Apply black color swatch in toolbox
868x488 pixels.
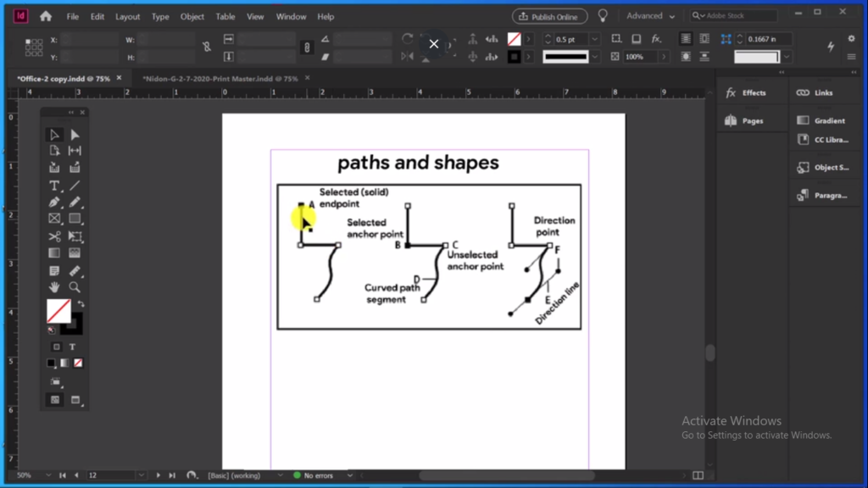pos(52,363)
